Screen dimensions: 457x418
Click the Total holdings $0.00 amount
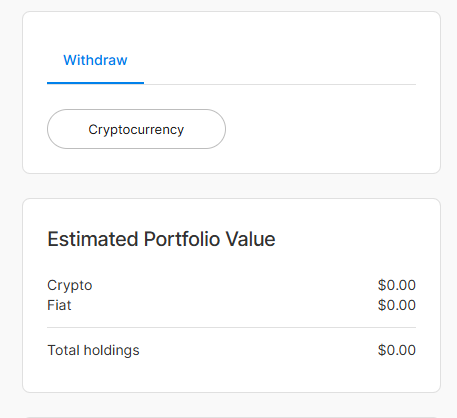[x=397, y=350]
